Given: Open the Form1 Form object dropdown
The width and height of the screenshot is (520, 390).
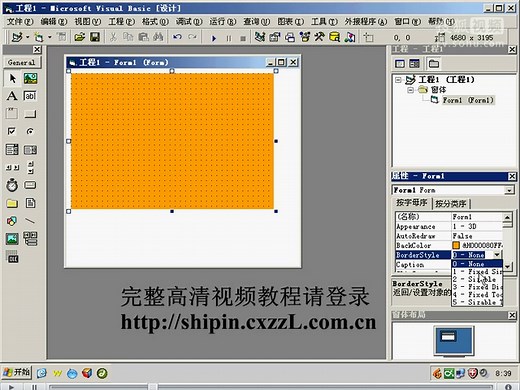Looking at the screenshot, I should pyautogui.click(x=509, y=190).
